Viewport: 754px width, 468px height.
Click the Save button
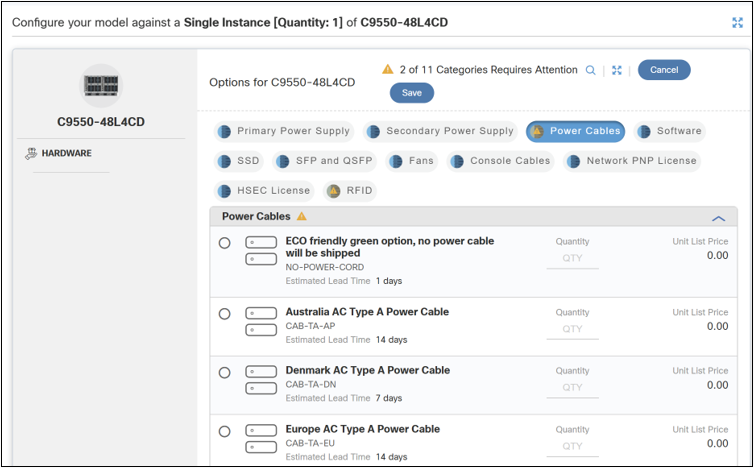click(x=412, y=93)
